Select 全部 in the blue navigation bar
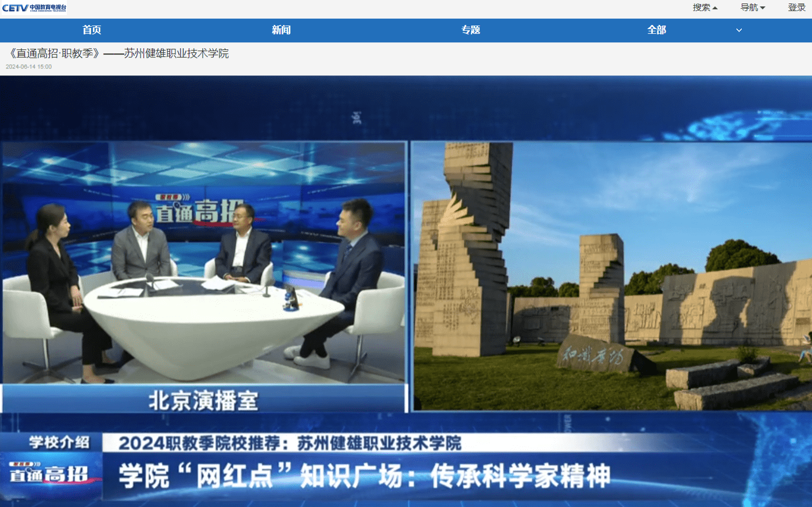The image size is (812, 507). pos(656,30)
